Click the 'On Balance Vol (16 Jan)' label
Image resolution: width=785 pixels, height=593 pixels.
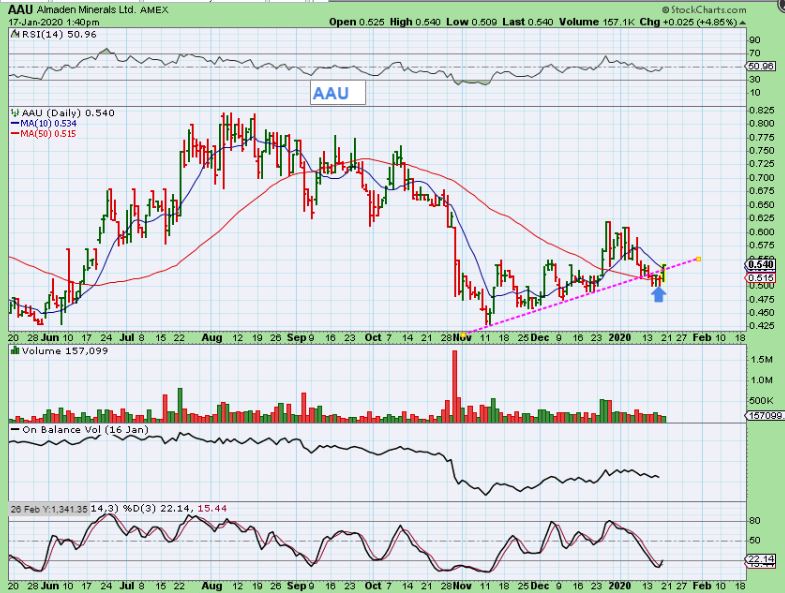click(86, 430)
